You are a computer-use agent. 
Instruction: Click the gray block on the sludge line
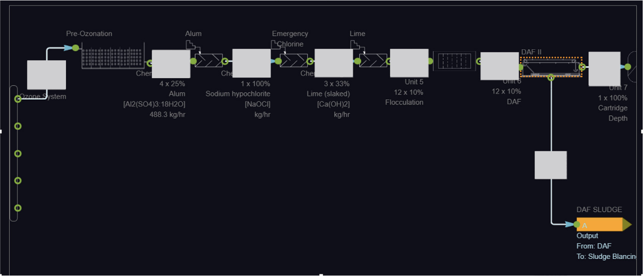pyautogui.click(x=551, y=165)
